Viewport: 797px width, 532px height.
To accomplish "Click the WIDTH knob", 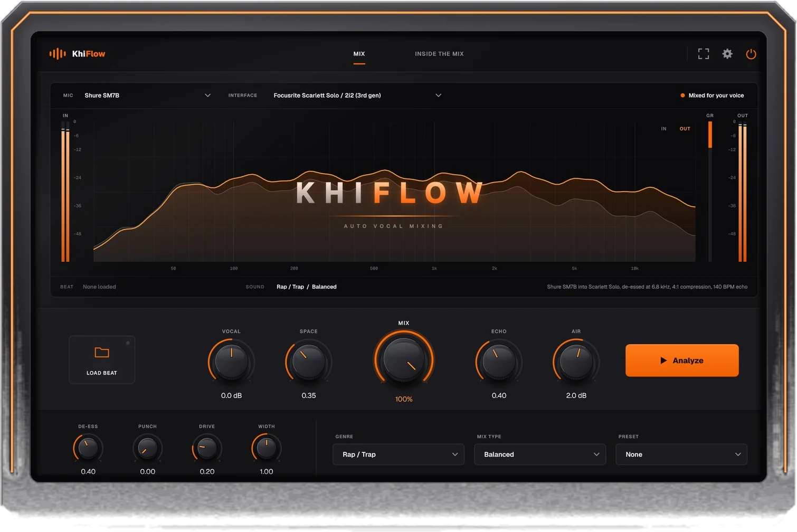I will click(x=267, y=448).
